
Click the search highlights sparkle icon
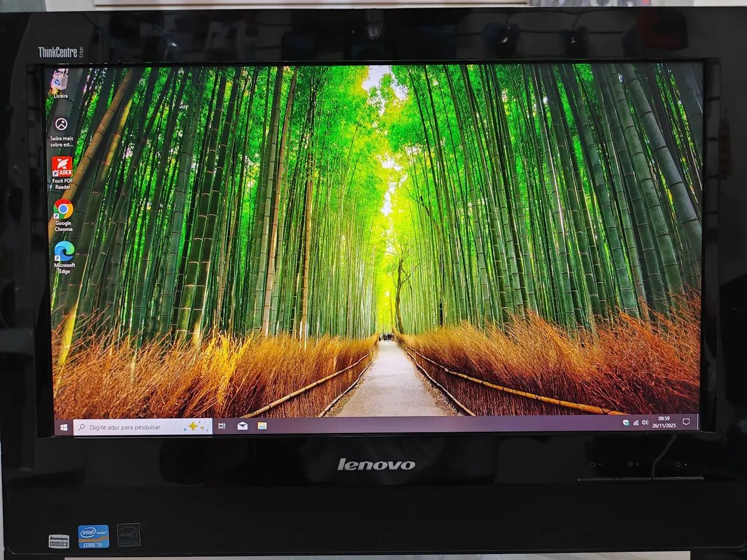(194, 427)
